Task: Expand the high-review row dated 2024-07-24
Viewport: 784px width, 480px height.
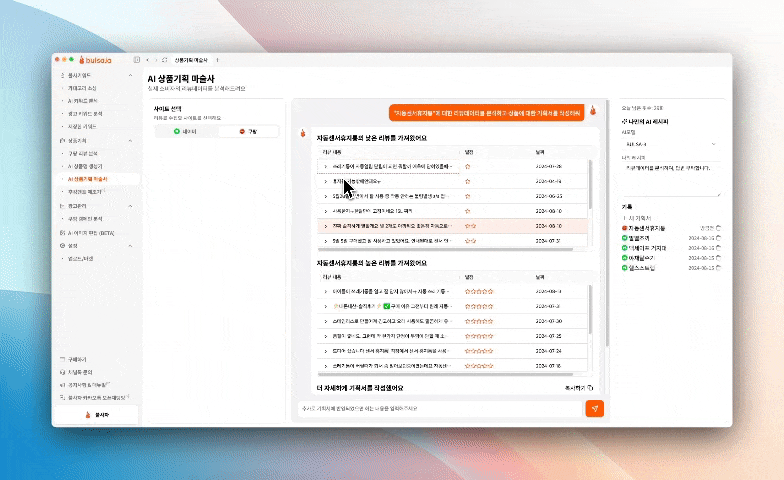Action: (x=326, y=351)
